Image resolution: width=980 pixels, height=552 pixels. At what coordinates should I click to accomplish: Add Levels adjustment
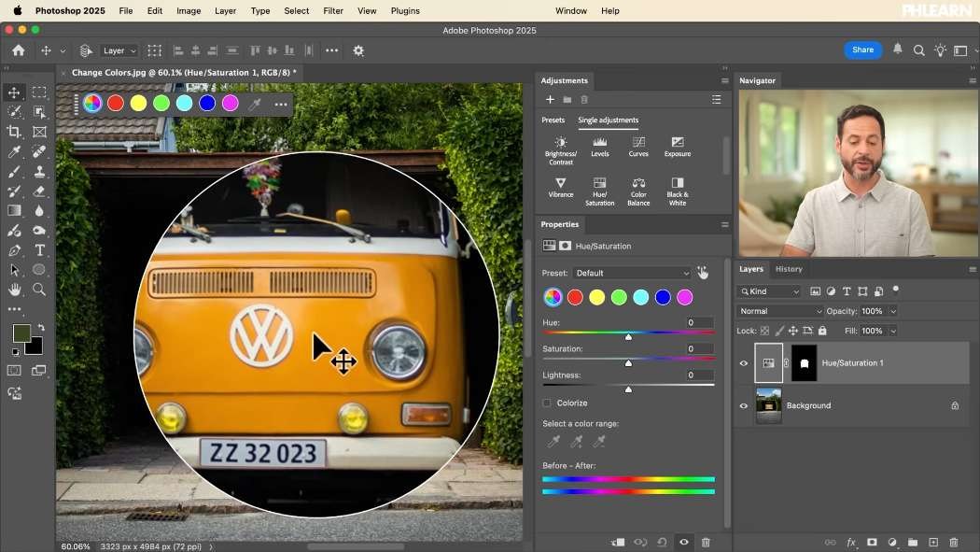coord(599,147)
